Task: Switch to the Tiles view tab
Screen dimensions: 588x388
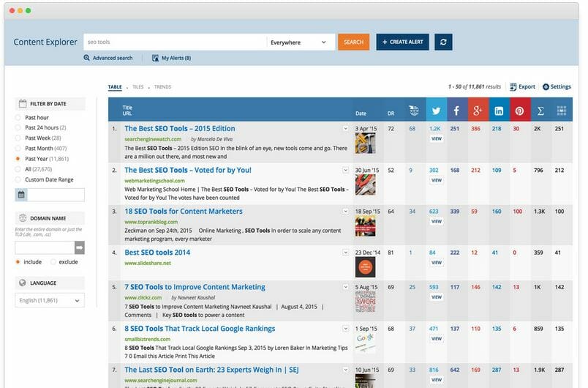Action: click(x=137, y=87)
